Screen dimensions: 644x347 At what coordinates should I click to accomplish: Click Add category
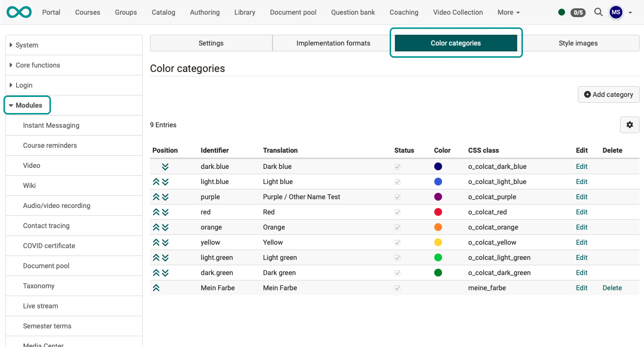click(608, 94)
